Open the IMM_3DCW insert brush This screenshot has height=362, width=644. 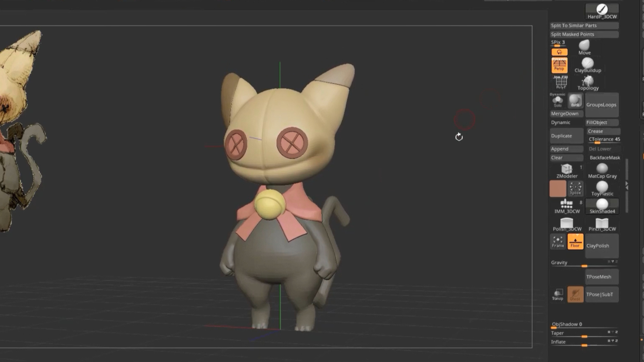567,206
